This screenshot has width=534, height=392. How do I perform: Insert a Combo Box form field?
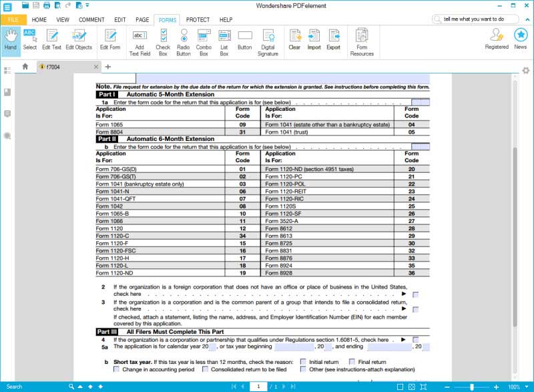[204, 43]
